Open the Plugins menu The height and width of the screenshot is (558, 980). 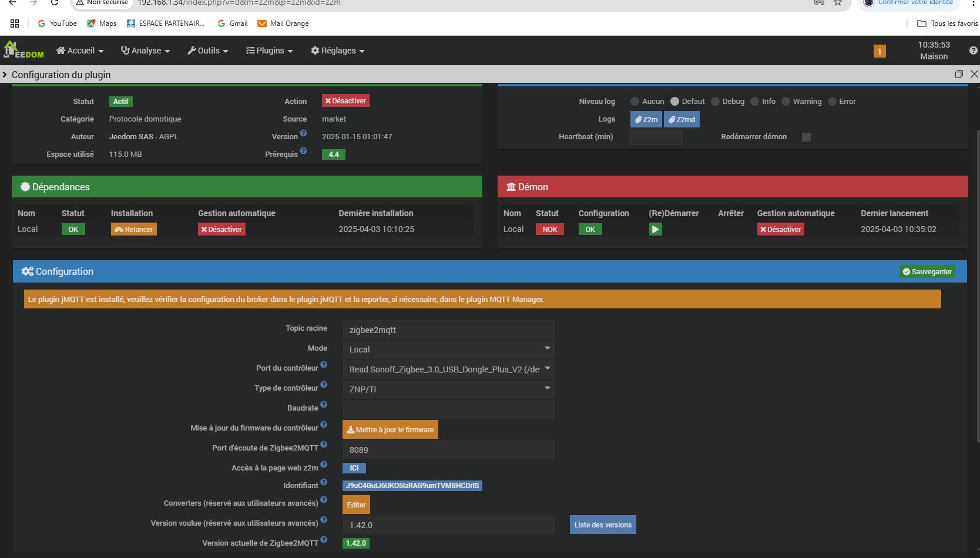pos(269,51)
